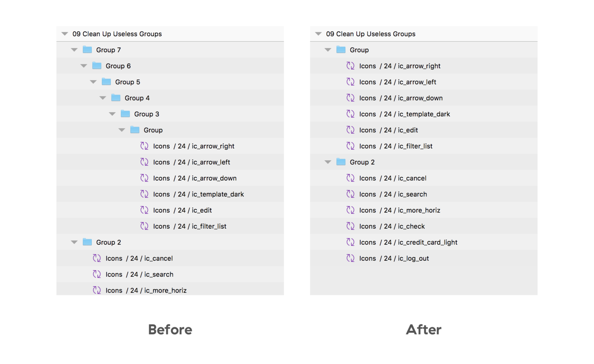
Task: Select ic_more_horiz layer in the Before panel
Action: pos(146,290)
